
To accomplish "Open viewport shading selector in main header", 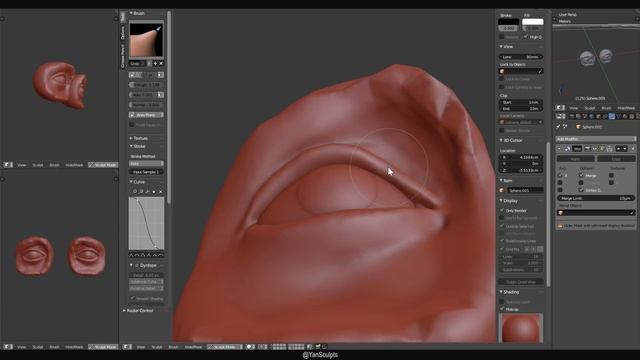I will pyautogui.click(x=250, y=347).
